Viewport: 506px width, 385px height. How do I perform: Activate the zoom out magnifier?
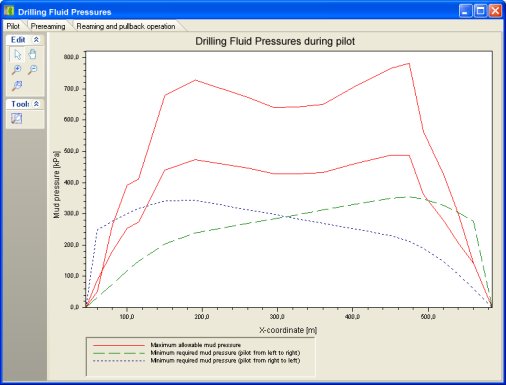32,70
